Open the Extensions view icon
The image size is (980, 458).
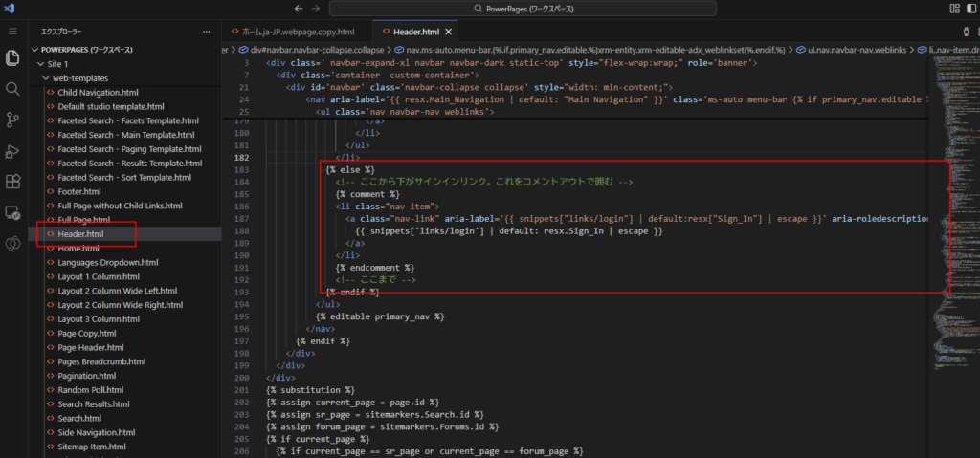pyautogui.click(x=12, y=182)
